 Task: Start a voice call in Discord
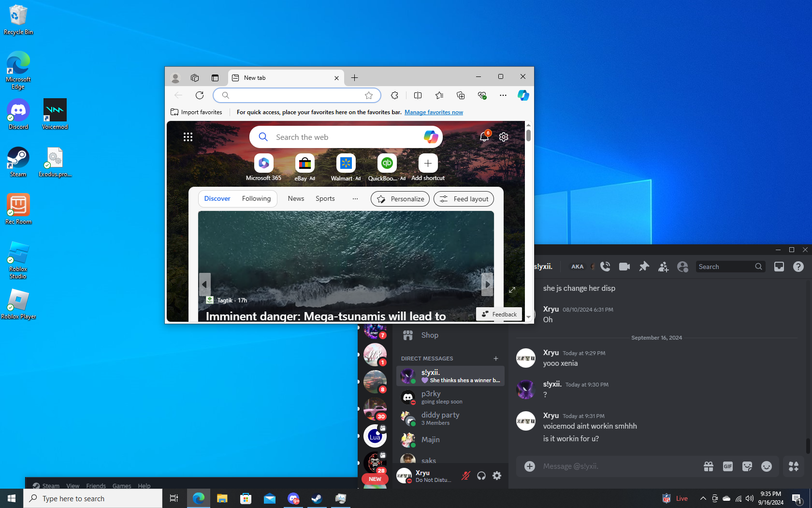pyautogui.click(x=605, y=267)
